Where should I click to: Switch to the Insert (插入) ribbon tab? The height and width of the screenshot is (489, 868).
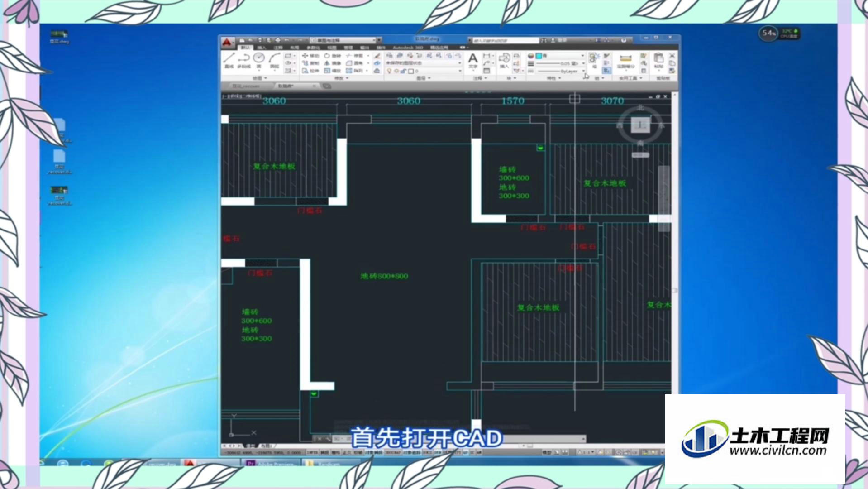pos(262,48)
